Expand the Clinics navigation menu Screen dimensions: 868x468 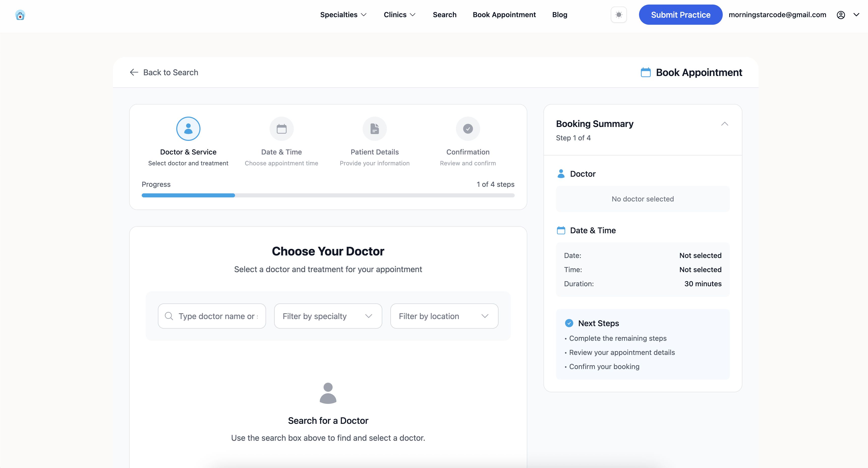tap(399, 15)
